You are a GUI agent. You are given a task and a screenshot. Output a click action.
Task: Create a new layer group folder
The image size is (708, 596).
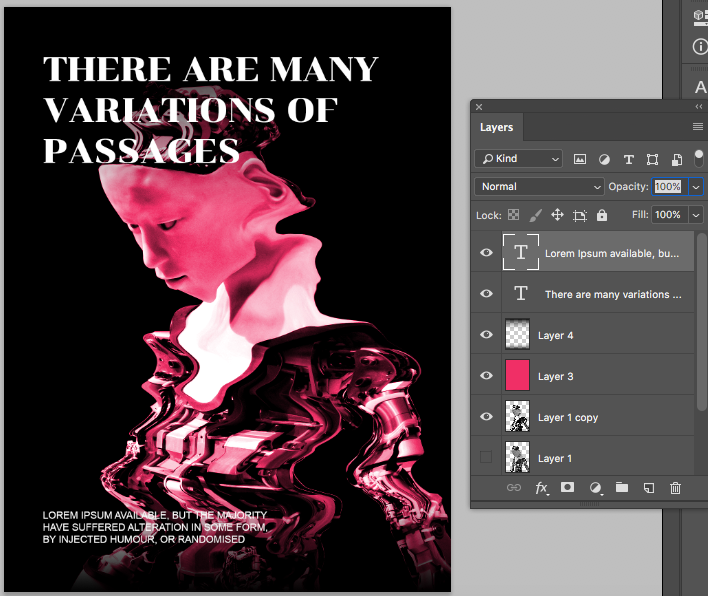pyautogui.click(x=622, y=488)
